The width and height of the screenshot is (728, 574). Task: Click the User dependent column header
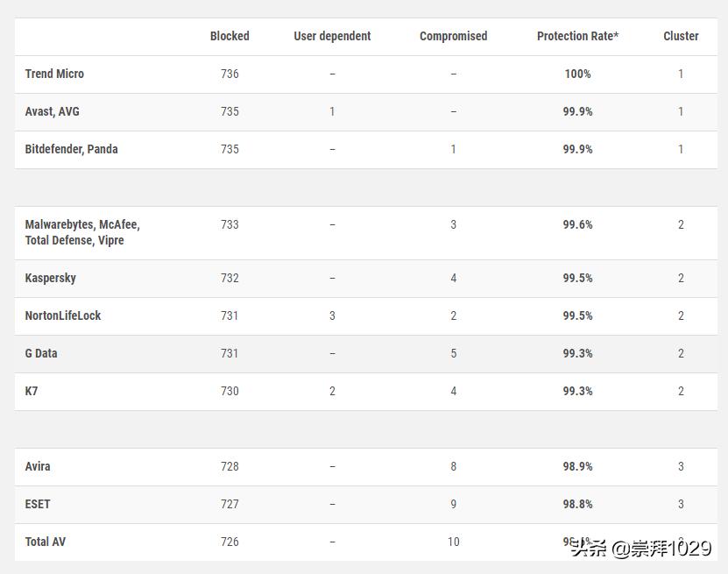click(332, 36)
